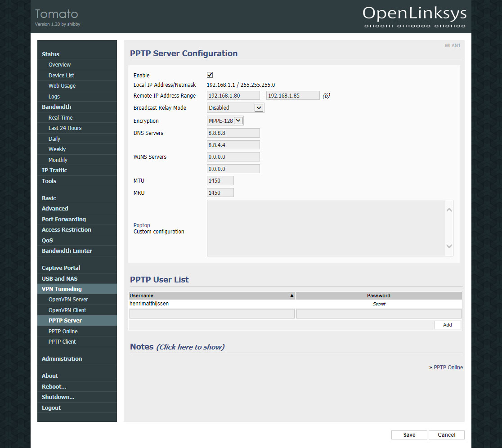Click the Cancel button

[x=446, y=435]
